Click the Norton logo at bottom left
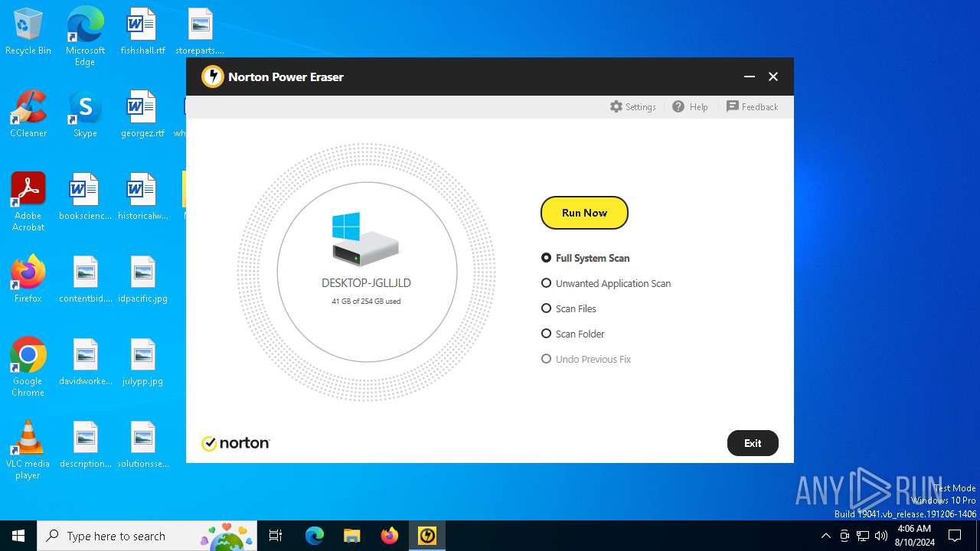980x551 pixels. pos(236,443)
